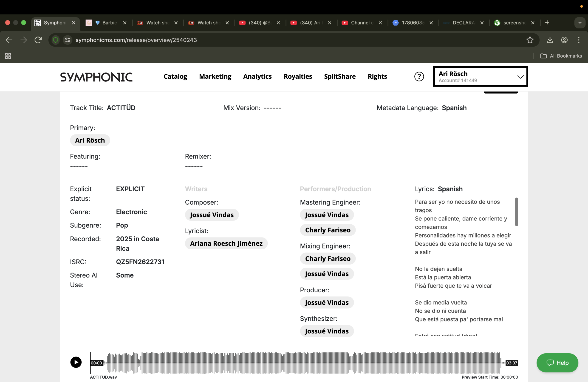Expand the tab search dropdown arrow

[x=580, y=23]
